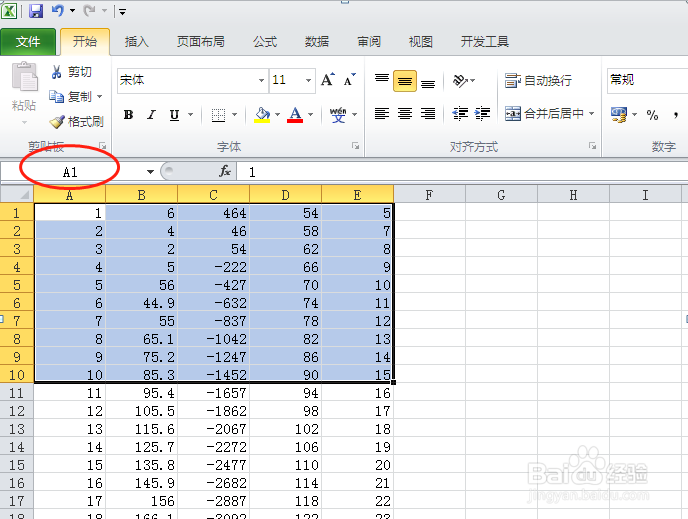Click the Paste clipboard icon
This screenshot has width=688, height=519.
click(24, 77)
